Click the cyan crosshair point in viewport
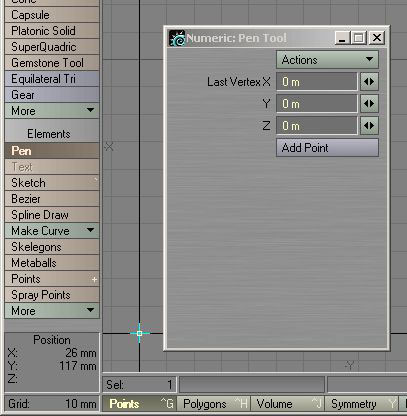407x416 pixels. 140,333
